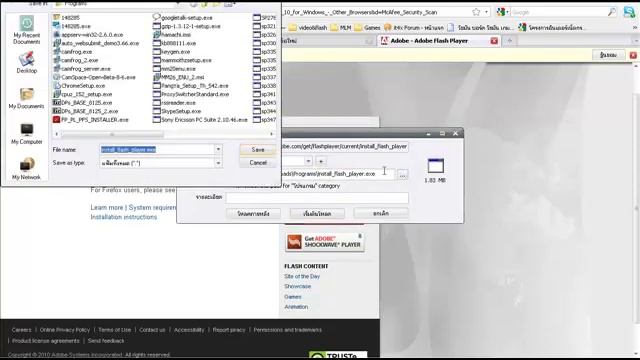Viewport: 640px width, 360px height.
Task: Click the Google search magnifier icon
Action: point(611,12)
